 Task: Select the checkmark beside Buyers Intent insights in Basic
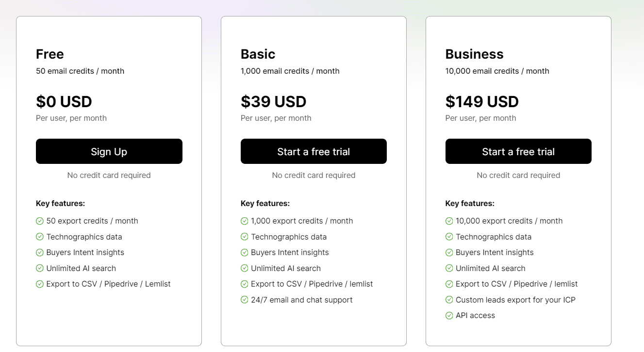(x=244, y=252)
